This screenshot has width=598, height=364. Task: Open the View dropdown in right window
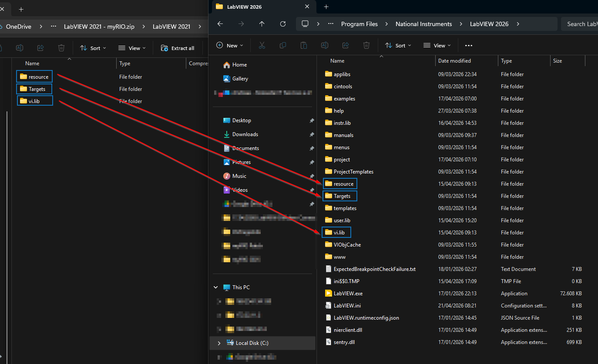pyautogui.click(x=437, y=46)
